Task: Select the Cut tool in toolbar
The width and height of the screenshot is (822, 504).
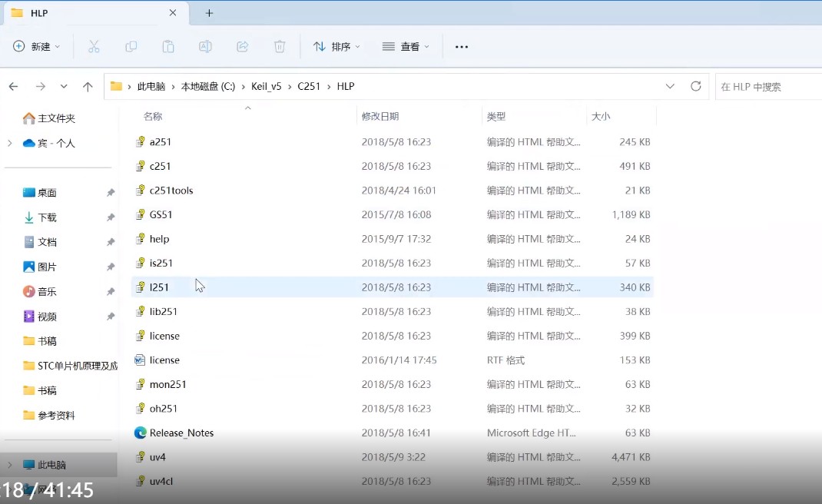Action: tap(94, 46)
